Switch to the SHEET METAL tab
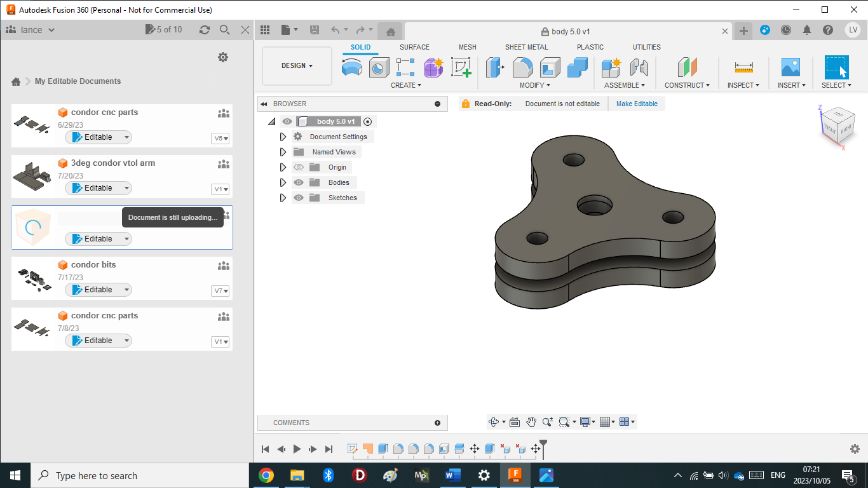The height and width of the screenshot is (488, 868). pyautogui.click(x=527, y=47)
